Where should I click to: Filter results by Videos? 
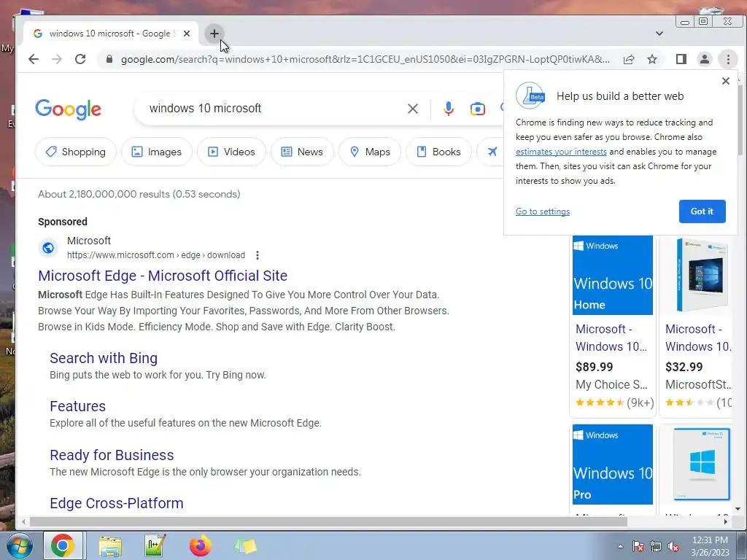[231, 152]
